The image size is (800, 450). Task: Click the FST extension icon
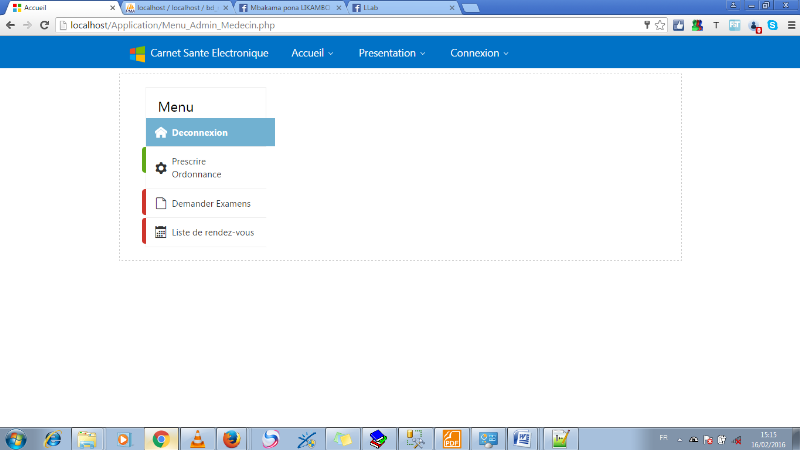(735, 25)
